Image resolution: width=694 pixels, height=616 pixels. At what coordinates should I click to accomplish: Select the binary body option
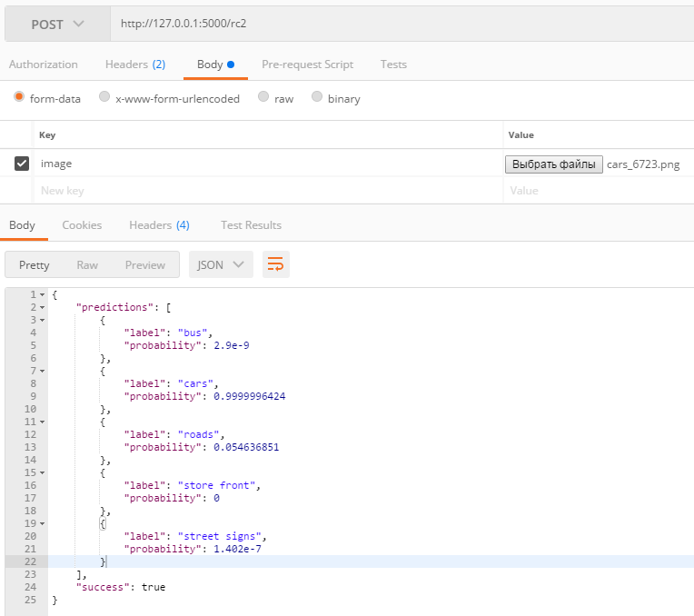click(x=317, y=97)
